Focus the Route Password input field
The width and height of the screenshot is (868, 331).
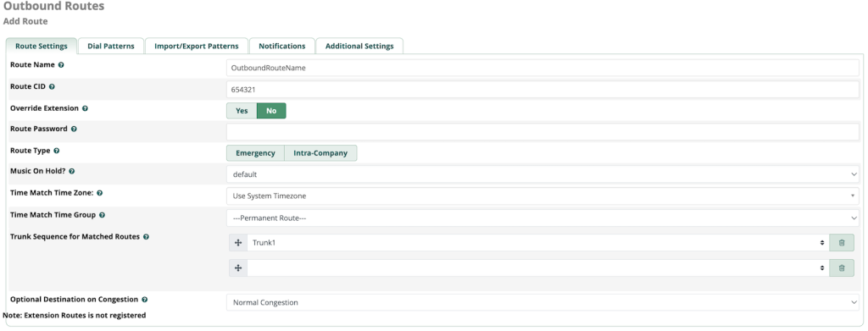pyautogui.click(x=542, y=131)
